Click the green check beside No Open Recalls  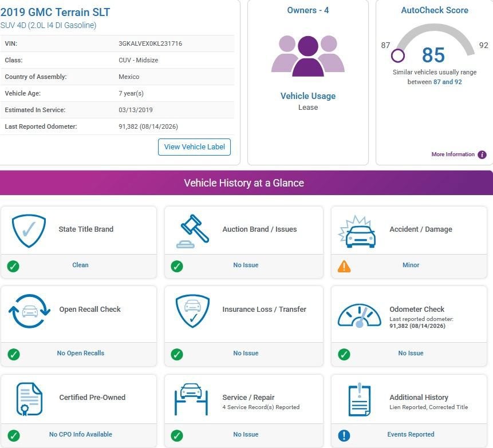tap(14, 354)
